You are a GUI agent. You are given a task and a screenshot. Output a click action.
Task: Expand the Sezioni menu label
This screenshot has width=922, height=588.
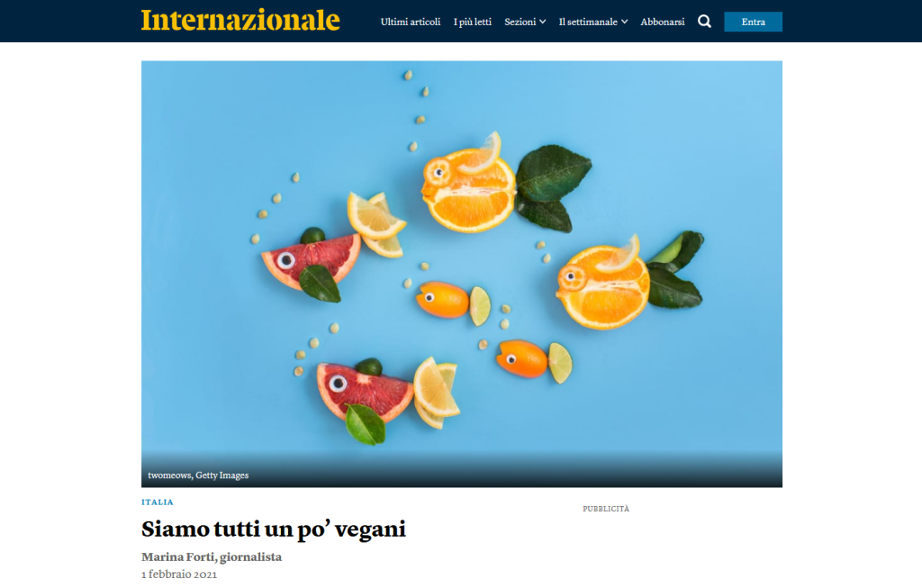520,22
